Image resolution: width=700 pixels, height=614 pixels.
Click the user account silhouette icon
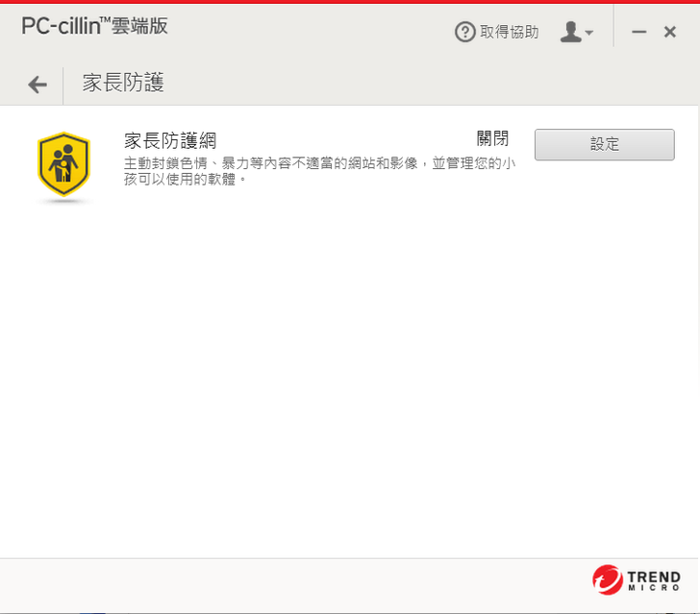point(570,32)
